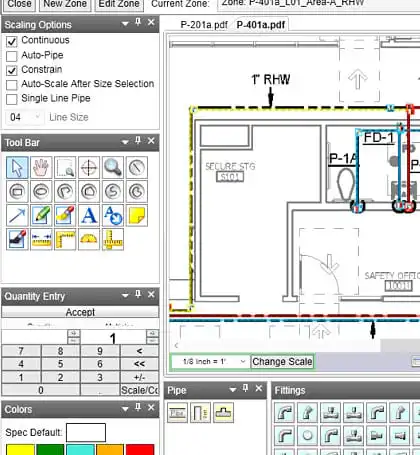The width and height of the screenshot is (420, 455).
Task: Click the Edit Zone button
Action: 119,4
